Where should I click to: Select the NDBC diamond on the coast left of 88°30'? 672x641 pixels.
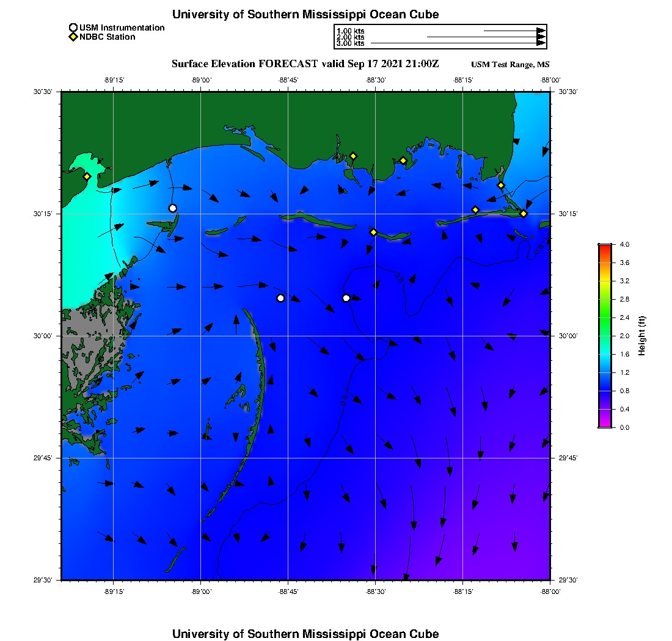(353, 156)
